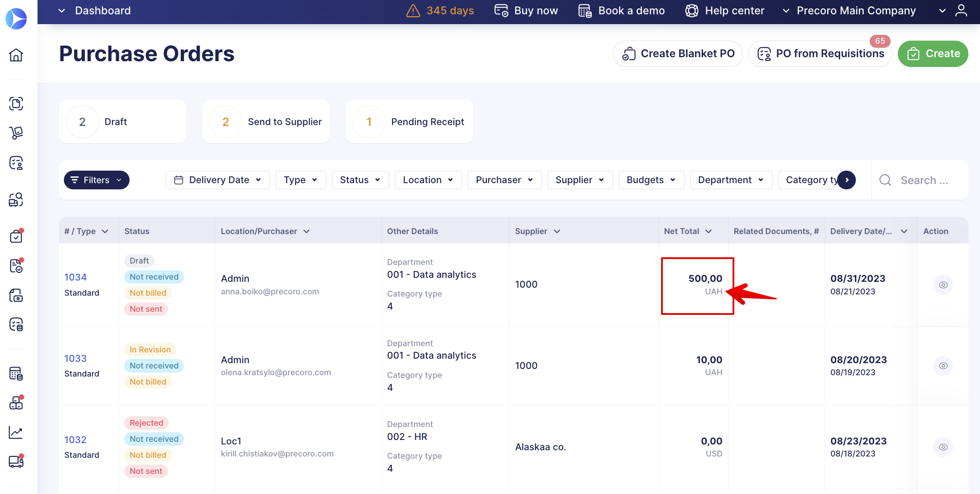Image resolution: width=980 pixels, height=494 pixels.
Task: Open the stacked boxes sidebar icon
Action: (16, 403)
